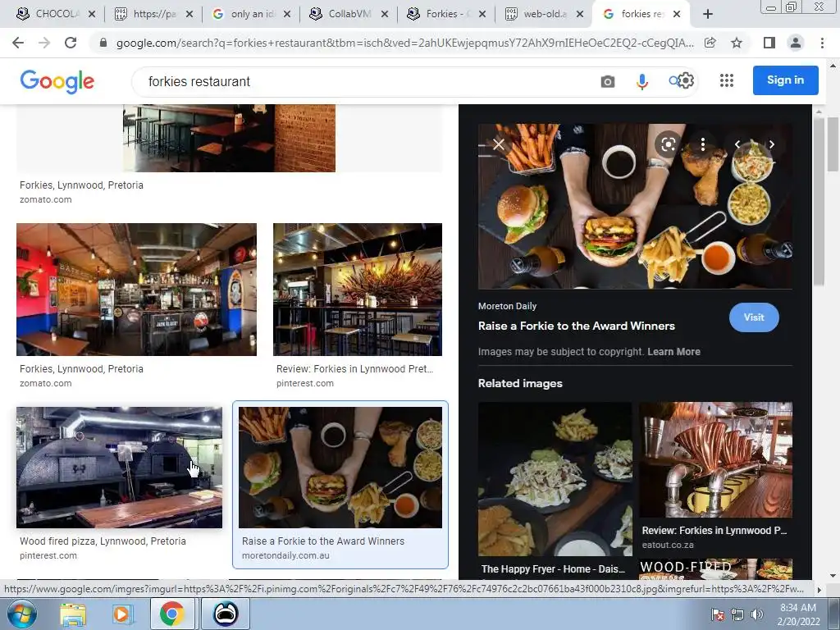Close the 'forkies re' active tab
Screen dimensions: 840x630
click(x=677, y=14)
